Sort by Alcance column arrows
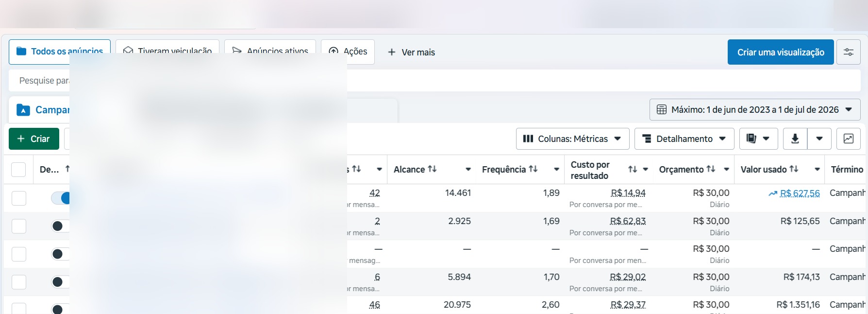The width and height of the screenshot is (868, 314). coord(432,169)
